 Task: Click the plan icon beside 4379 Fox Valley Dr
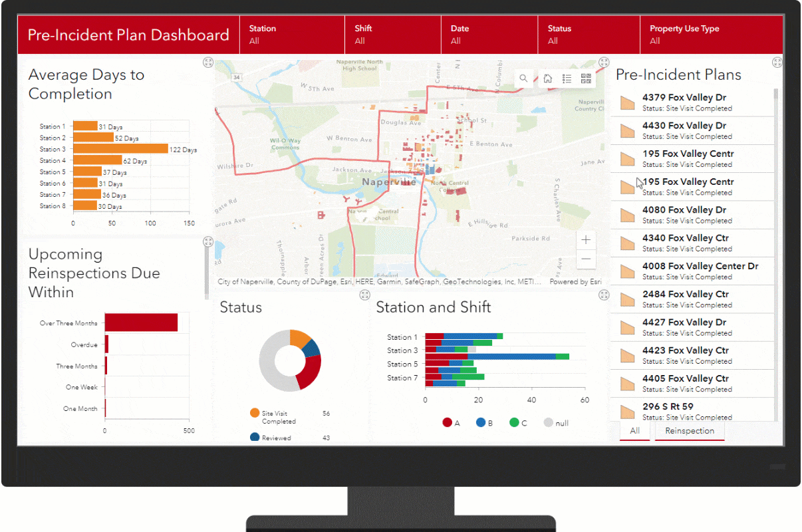click(626, 102)
